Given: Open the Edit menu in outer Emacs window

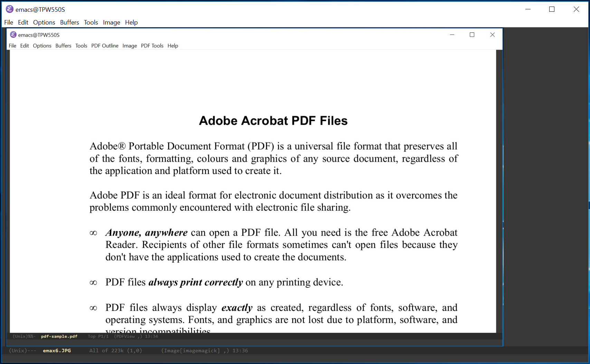Looking at the screenshot, I should pos(23,22).
